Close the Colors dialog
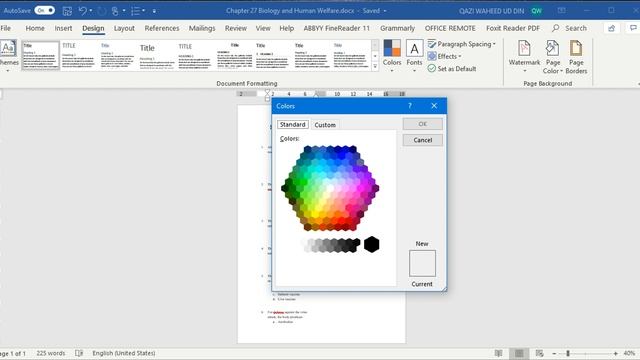 click(434, 106)
